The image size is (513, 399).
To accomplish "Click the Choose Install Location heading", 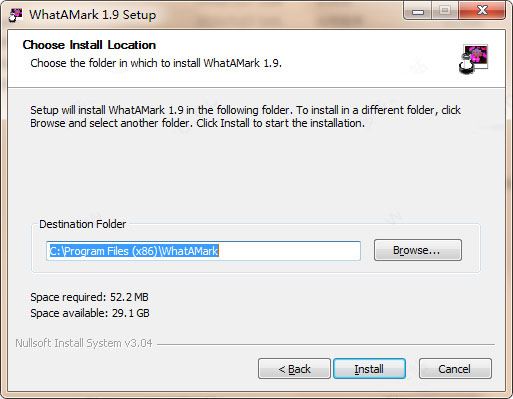I will (89, 45).
